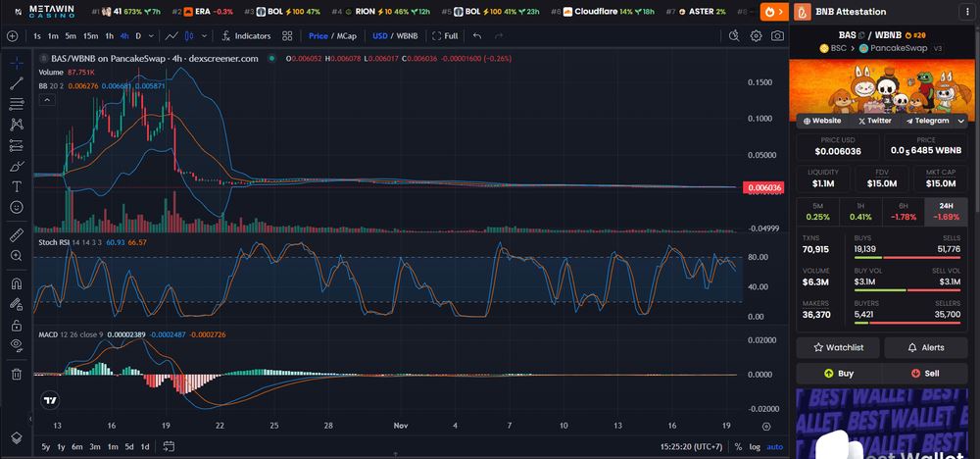Open price Alerts
This screenshot has height=459, width=980.
[x=926, y=348]
